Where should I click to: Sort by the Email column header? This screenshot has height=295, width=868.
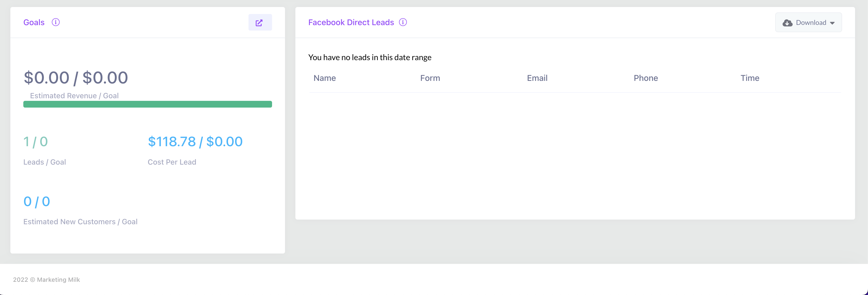[x=537, y=78]
